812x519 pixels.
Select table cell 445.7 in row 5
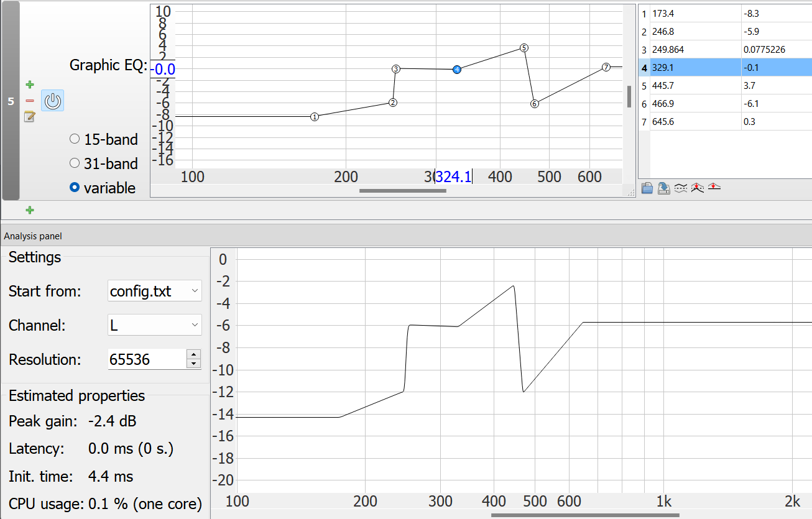pyautogui.click(x=695, y=85)
